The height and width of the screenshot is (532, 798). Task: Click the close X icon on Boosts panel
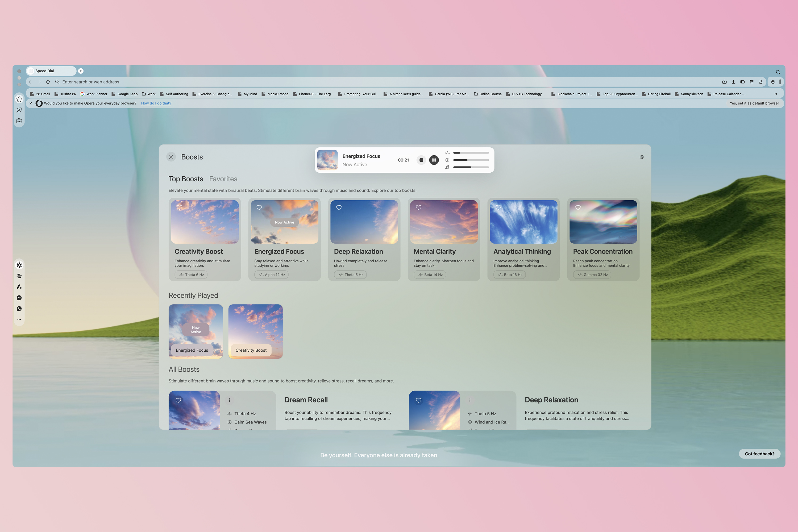click(172, 157)
